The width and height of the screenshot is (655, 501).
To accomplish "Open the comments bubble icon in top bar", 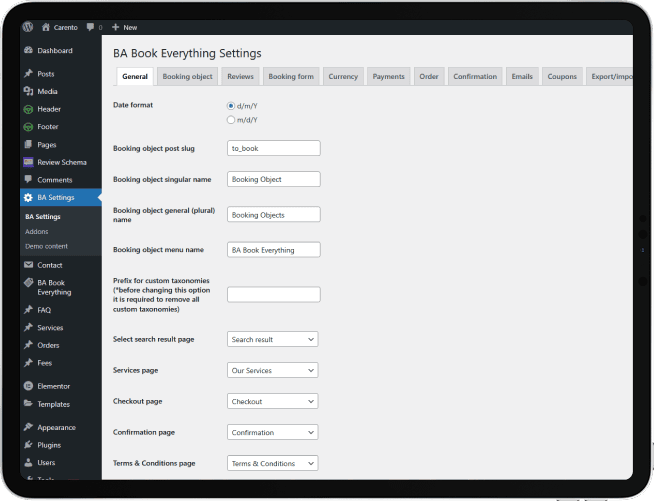I will 90,27.
